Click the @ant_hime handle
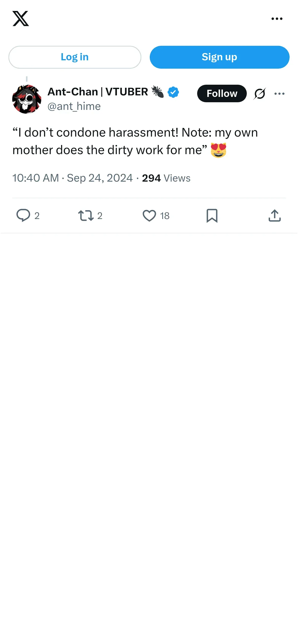298x644 pixels. tap(74, 106)
